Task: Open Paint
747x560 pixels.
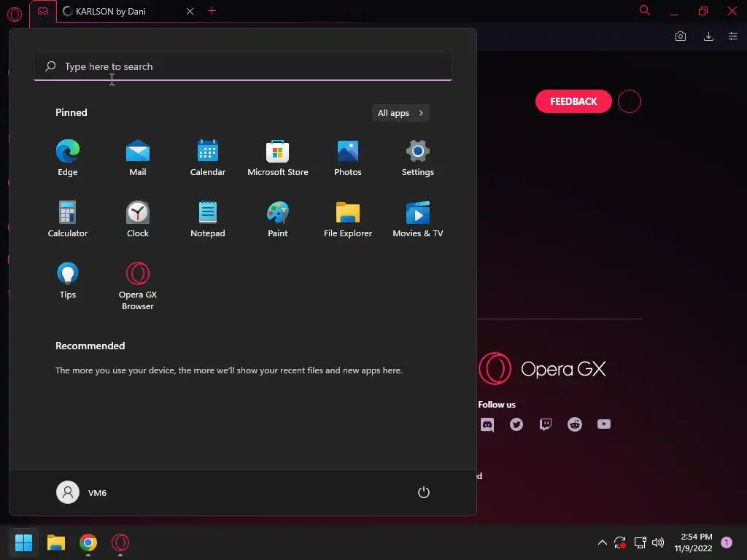Action: click(278, 219)
